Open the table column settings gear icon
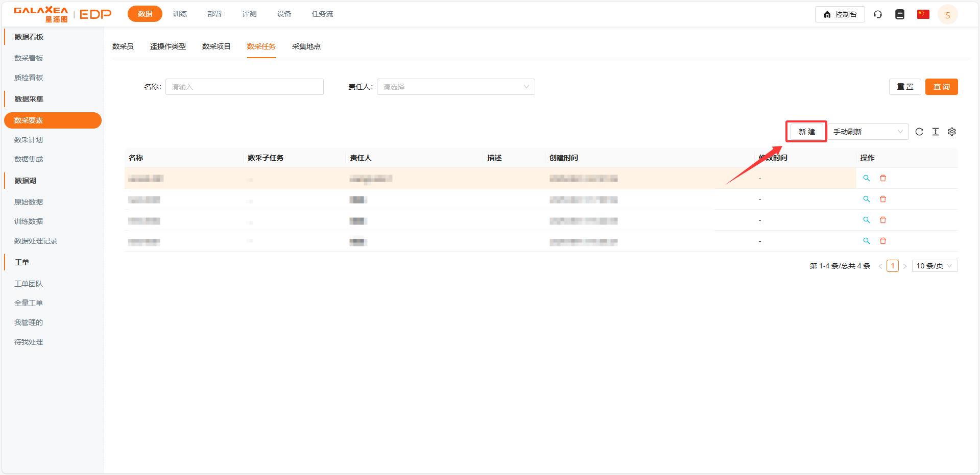This screenshot has height=475, width=980. pyautogui.click(x=951, y=132)
